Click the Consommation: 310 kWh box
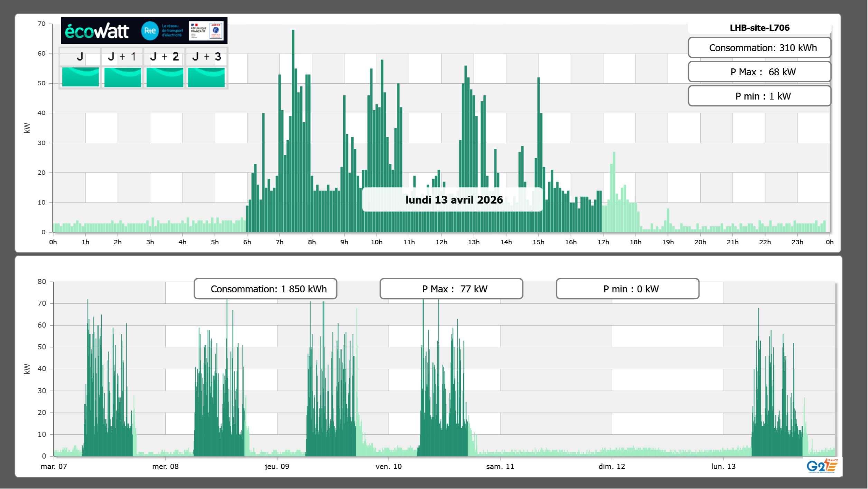The width and height of the screenshot is (868, 489). coord(759,48)
